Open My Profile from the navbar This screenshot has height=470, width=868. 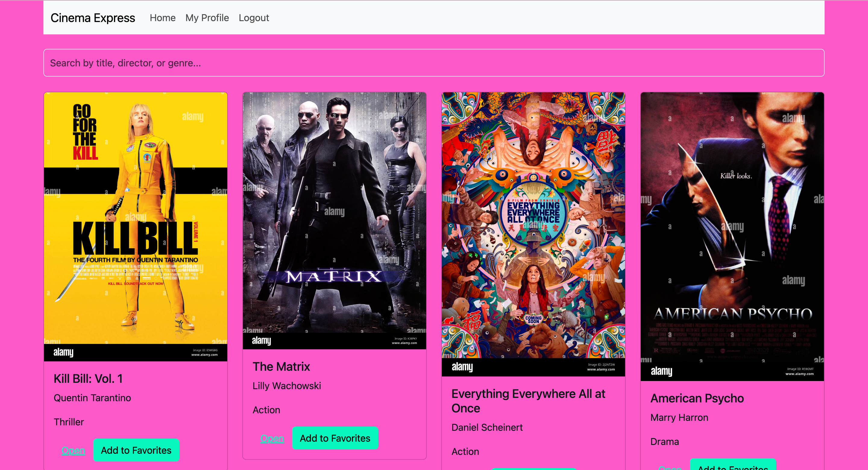click(207, 18)
